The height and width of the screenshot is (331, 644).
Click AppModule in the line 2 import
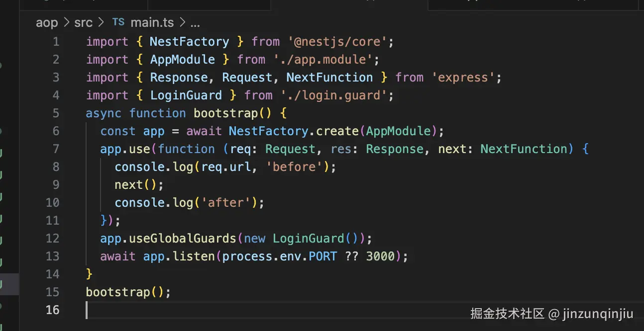click(x=183, y=60)
